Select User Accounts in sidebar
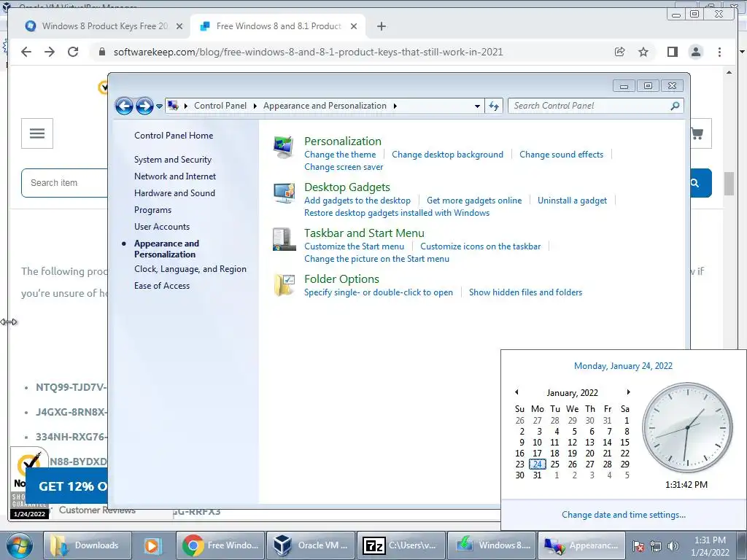The height and width of the screenshot is (560, 747). pos(161,227)
